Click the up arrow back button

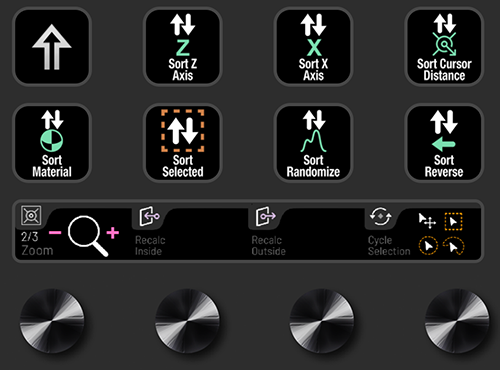click(x=52, y=47)
